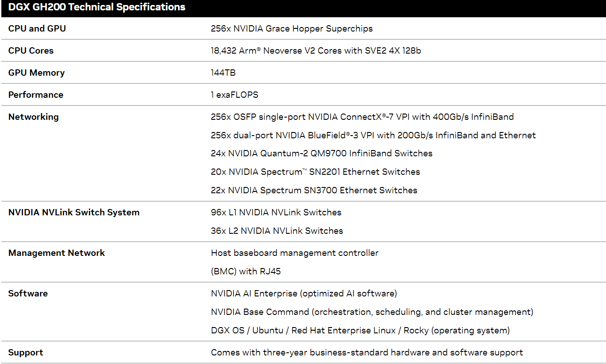Viewport: 606px width, 364px height.
Task: Click the ConnectX-7 VPI 400Gb/s InfiniBand line
Action: point(362,117)
